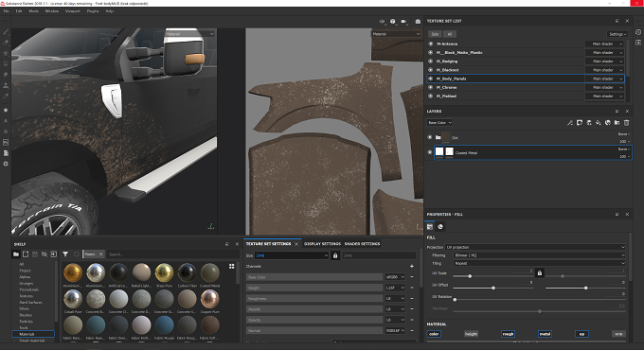The image size is (644, 350).
Task: Open the Base Color channel dropdown in Layers
Action: (x=439, y=123)
